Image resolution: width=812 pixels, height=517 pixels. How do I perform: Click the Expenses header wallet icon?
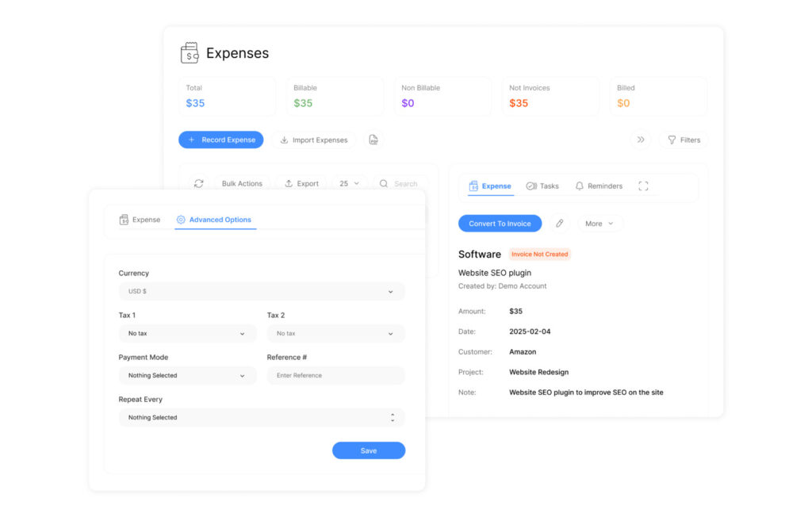[x=190, y=53]
